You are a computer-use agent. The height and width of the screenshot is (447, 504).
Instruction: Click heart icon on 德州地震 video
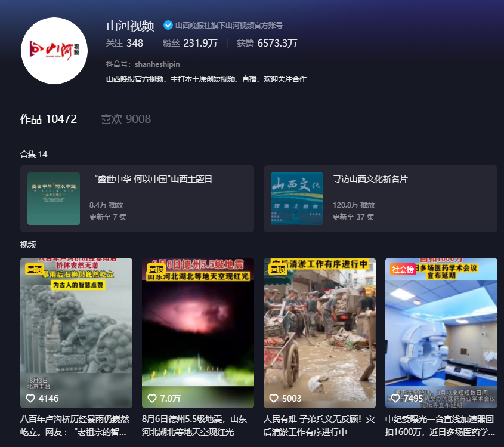151,399
